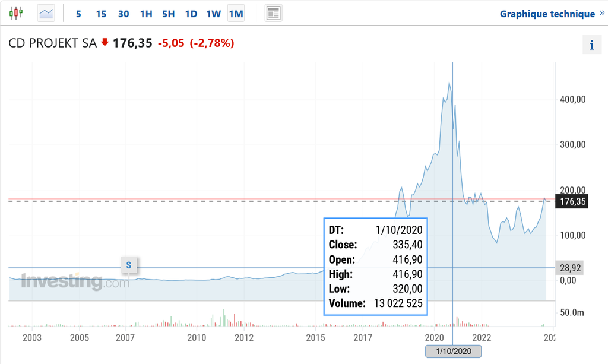Select the 1M monthly interval

click(x=236, y=14)
